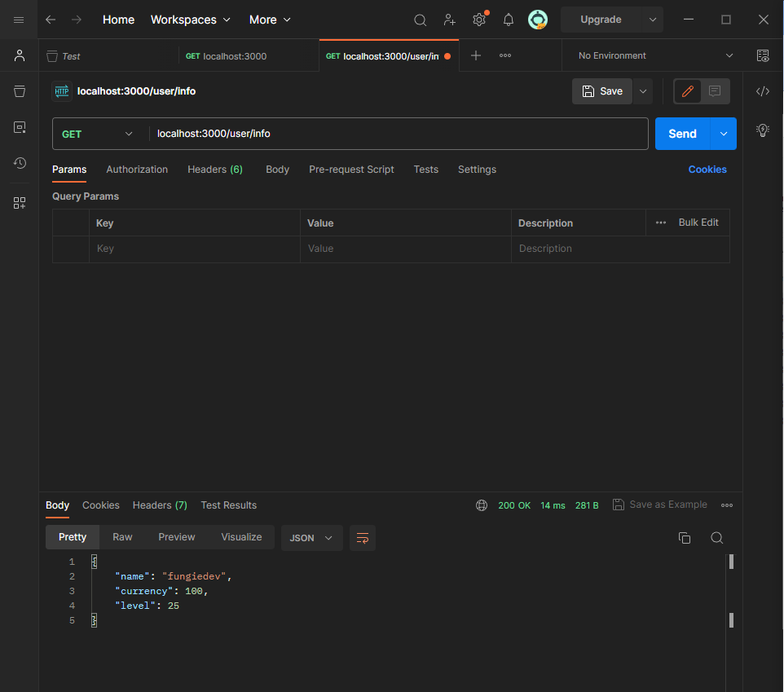784x692 pixels.
Task: Switch to the comments mode icon
Action: coord(715,91)
